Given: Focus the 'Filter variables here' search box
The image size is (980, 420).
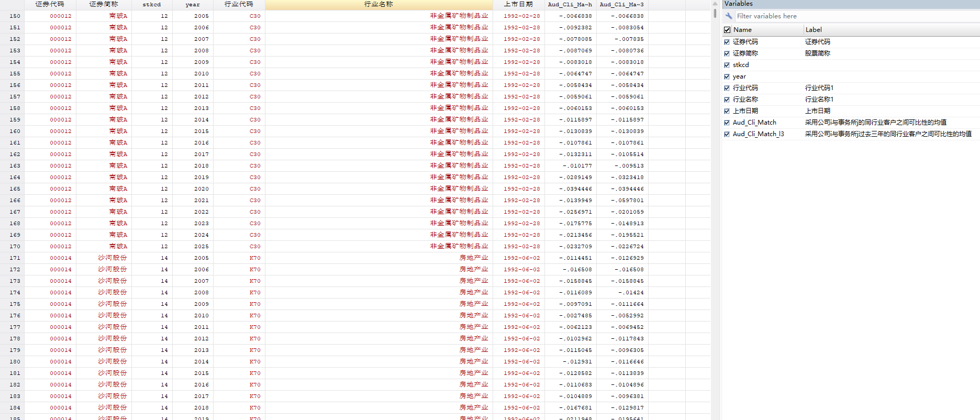Looking at the screenshot, I should coord(856,16).
